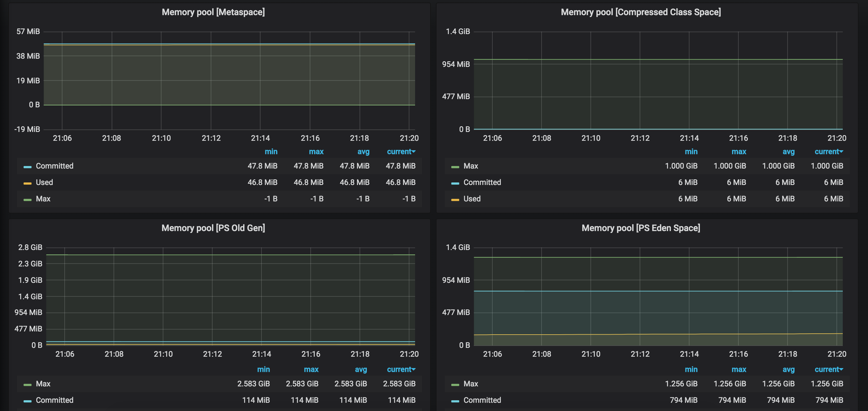The width and height of the screenshot is (868, 411).
Task: Toggle Max series in Compressed Class Space legend
Action: [471, 166]
